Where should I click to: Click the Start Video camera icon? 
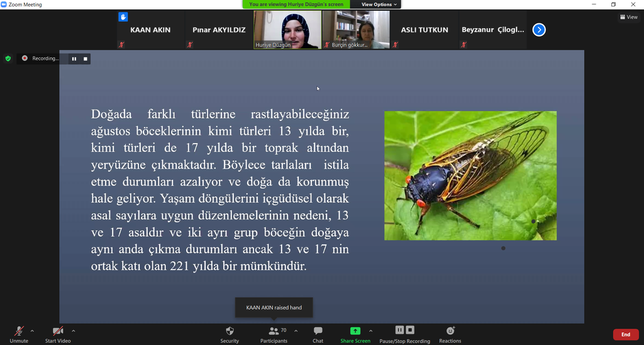click(58, 331)
